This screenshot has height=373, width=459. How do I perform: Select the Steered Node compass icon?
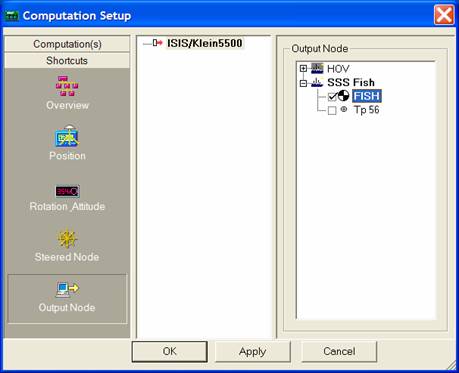(67, 239)
